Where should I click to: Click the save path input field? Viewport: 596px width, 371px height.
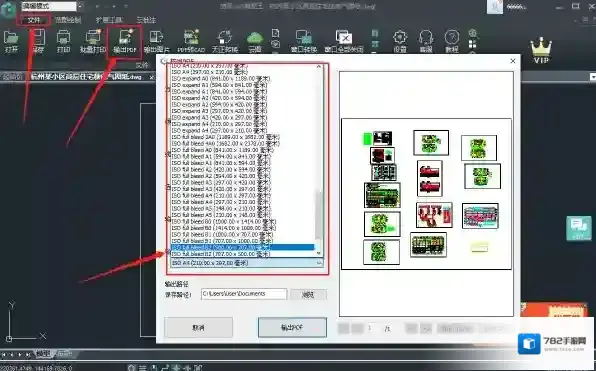point(244,294)
